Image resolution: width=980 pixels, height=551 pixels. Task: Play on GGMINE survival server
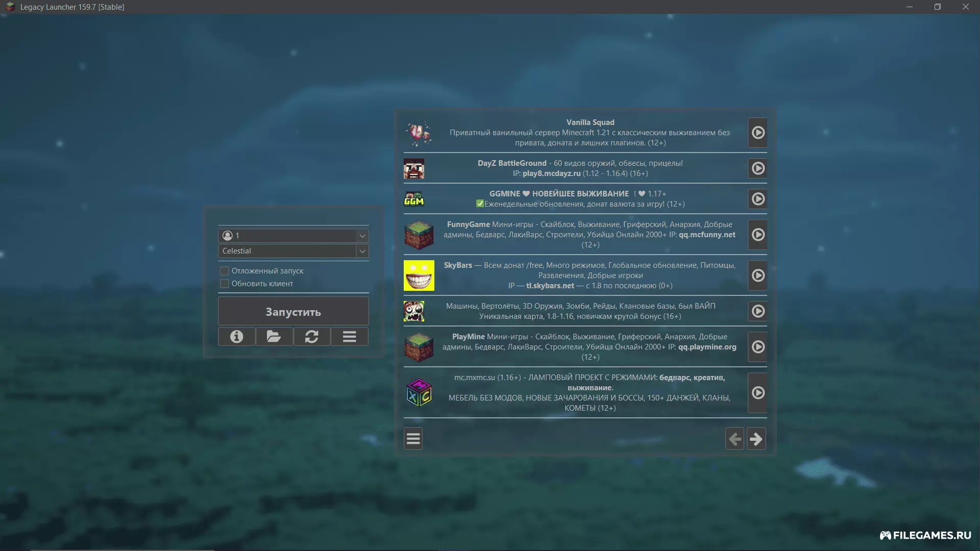(758, 199)
